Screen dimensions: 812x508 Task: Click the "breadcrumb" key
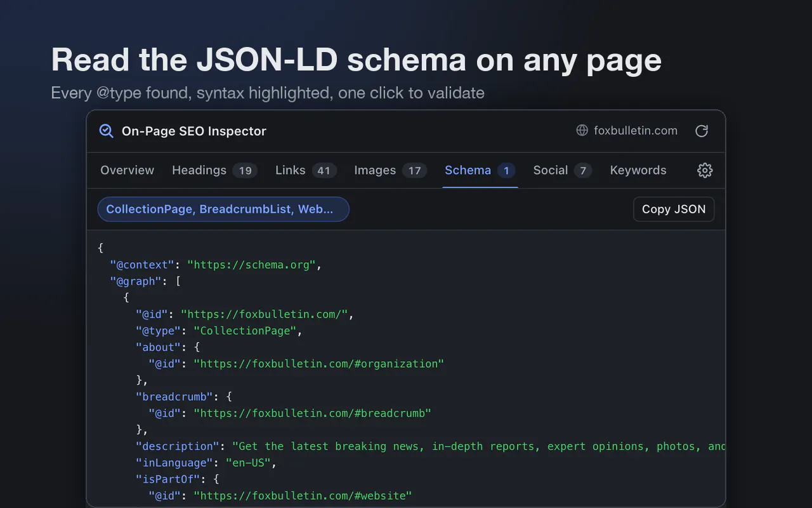pos(174,397)
